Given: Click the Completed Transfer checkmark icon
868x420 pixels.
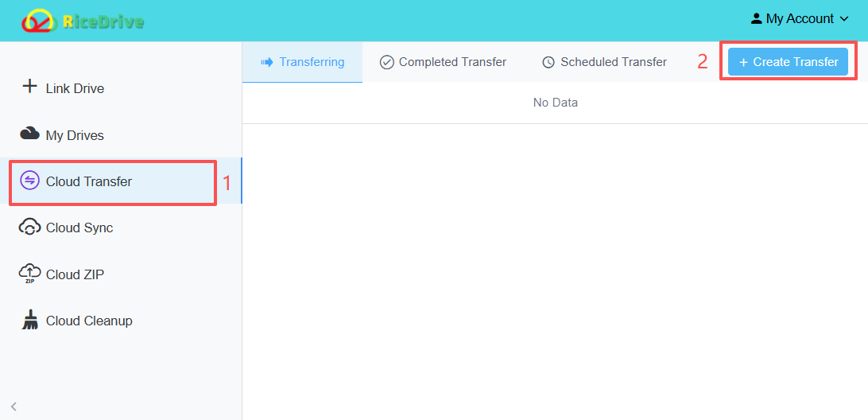Looking at the screenshot, I should (x=386, y=62).
